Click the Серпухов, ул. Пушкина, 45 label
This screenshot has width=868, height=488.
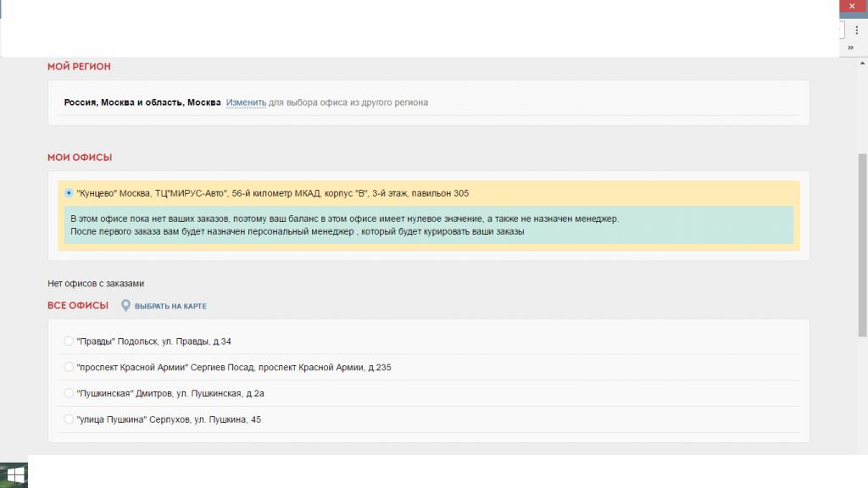coord(169,419)
